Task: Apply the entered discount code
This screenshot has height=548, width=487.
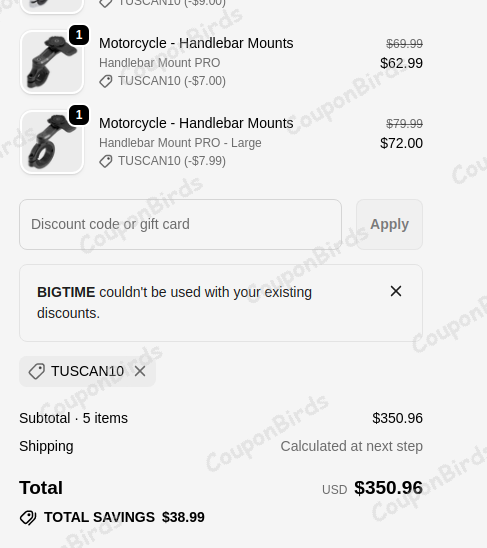Action: point(389,224)
